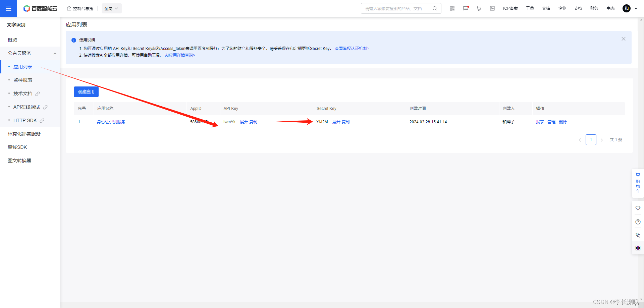The height and width of the screenshot is (308, 644).
Task: Expand the account dropdown arrow
Action: (636, 9)
